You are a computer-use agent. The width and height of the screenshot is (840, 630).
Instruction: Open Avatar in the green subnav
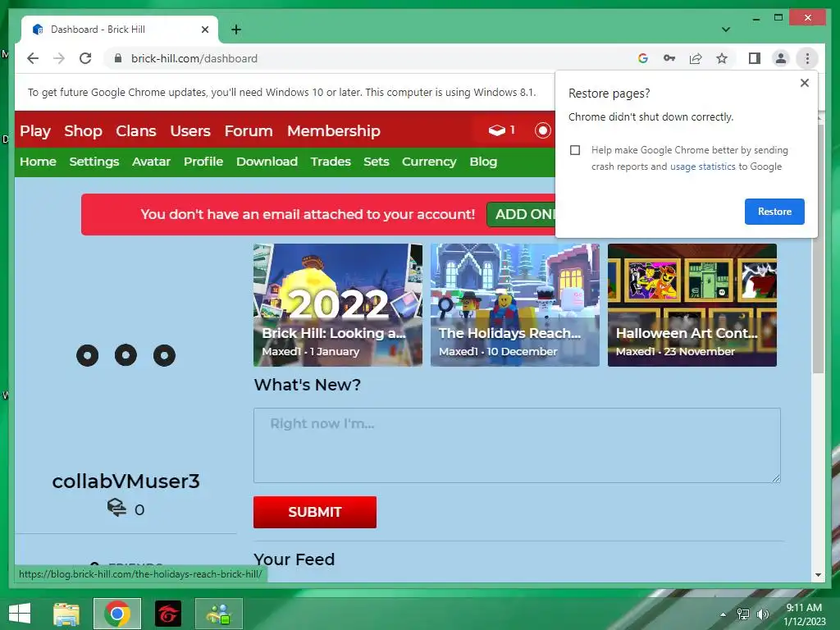coord(151,162)
